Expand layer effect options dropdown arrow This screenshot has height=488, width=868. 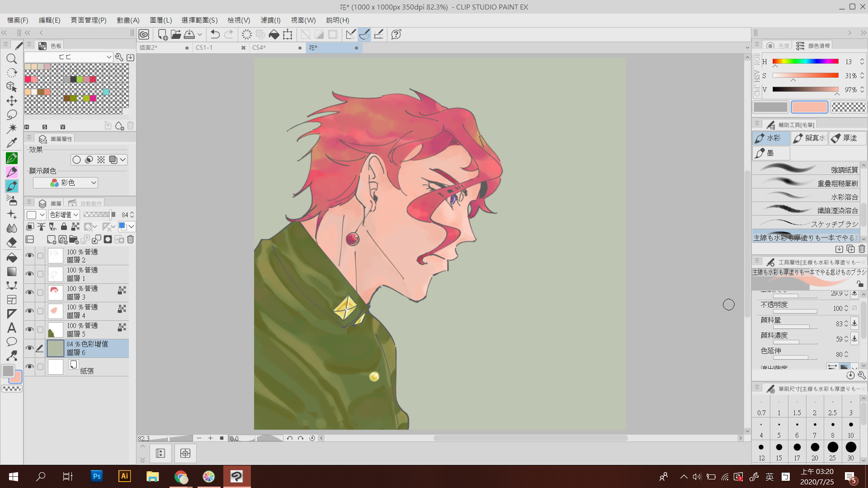tap(123, 160)
